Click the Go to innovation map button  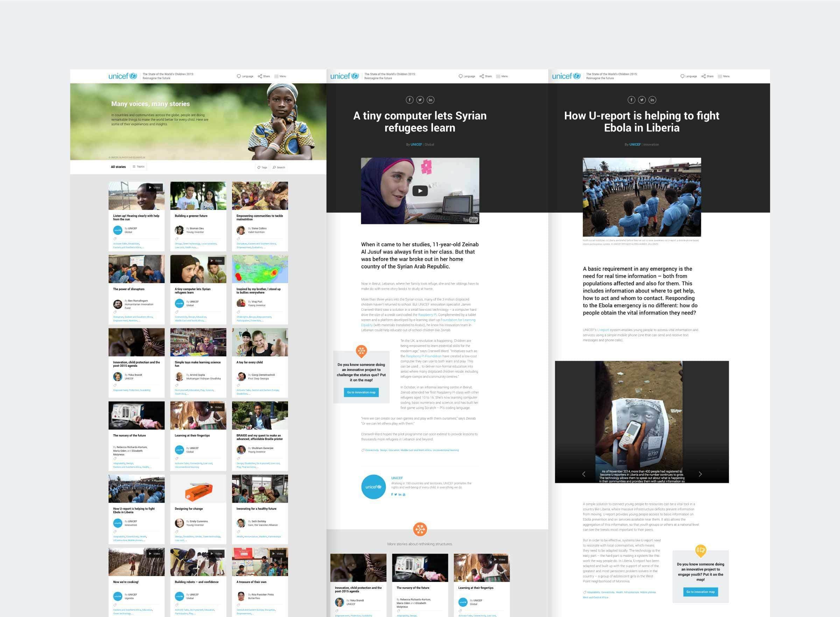(361, 393)
